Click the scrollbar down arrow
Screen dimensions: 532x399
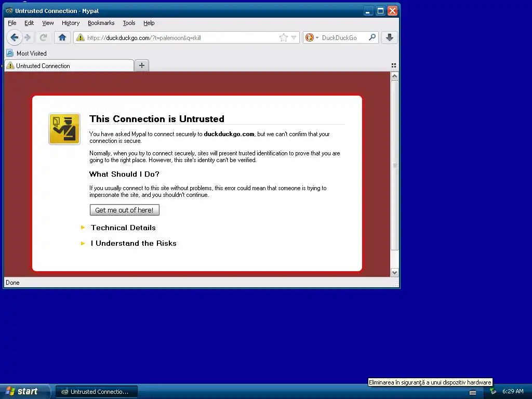(394, 272)
